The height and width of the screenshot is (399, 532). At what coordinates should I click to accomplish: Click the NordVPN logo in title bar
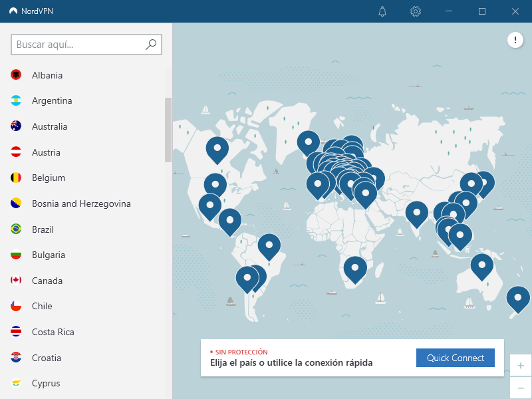pos(13,11)
